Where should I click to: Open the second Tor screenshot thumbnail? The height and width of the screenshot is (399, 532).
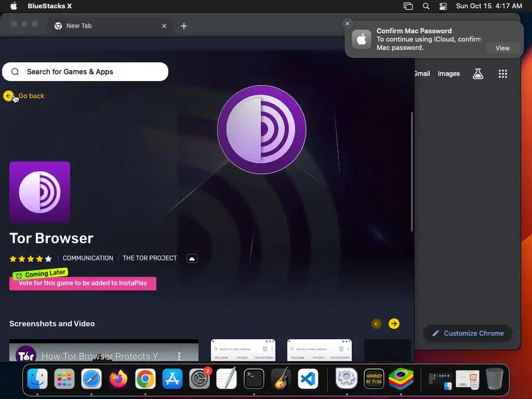click(320, 350)
